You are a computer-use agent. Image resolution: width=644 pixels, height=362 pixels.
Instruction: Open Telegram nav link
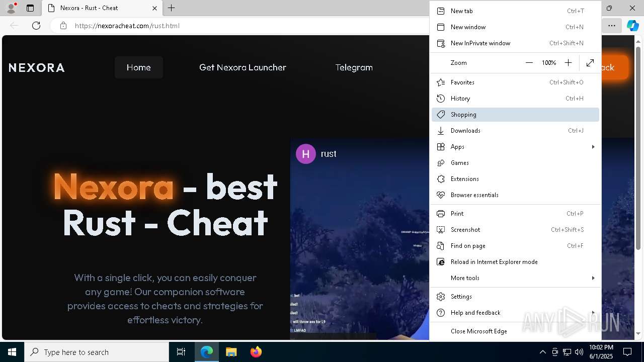[x=354, y=67]
